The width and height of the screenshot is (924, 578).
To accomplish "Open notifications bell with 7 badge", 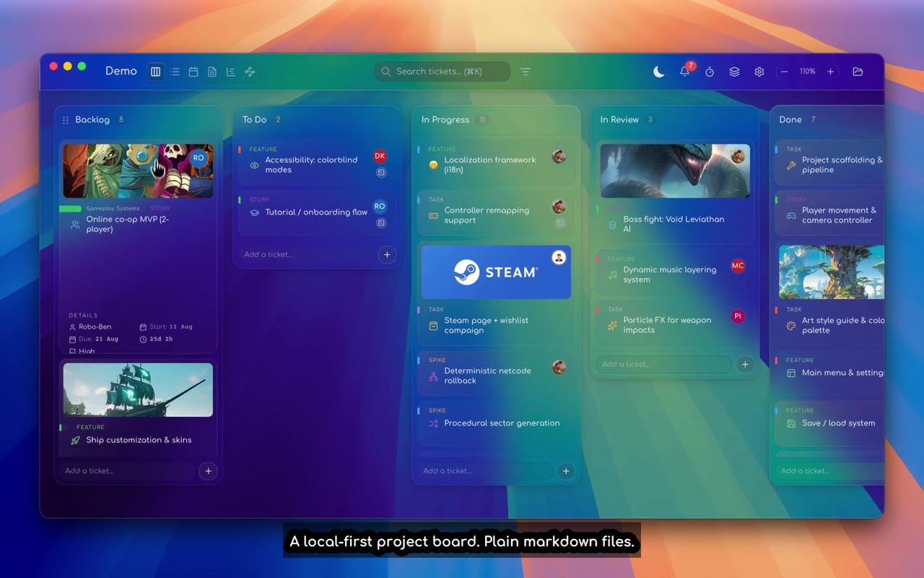I will pyautogui.click(x=685, y=72).
